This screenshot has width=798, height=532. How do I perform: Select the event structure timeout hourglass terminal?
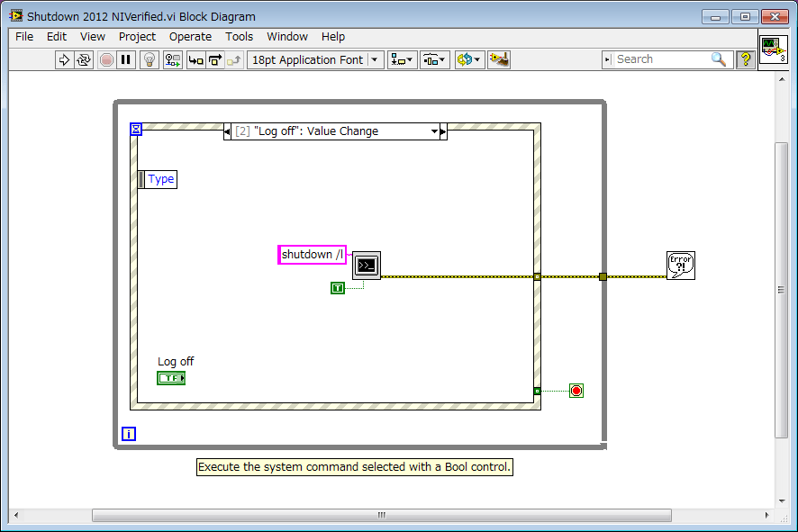(x=136, y=130)
